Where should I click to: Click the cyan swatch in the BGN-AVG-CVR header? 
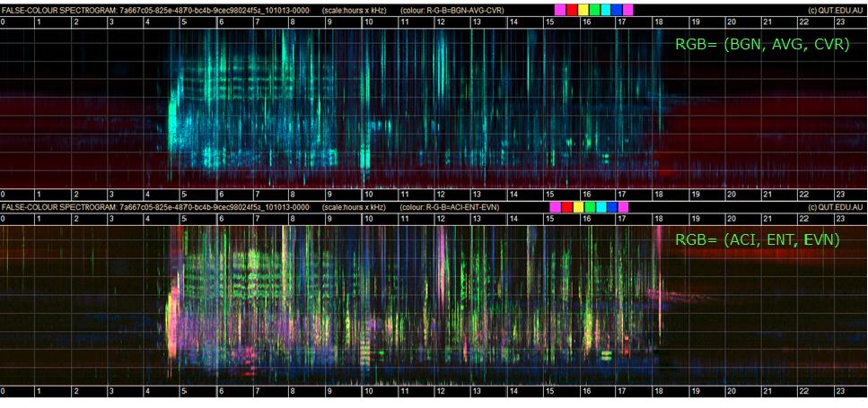coord(606,9)
